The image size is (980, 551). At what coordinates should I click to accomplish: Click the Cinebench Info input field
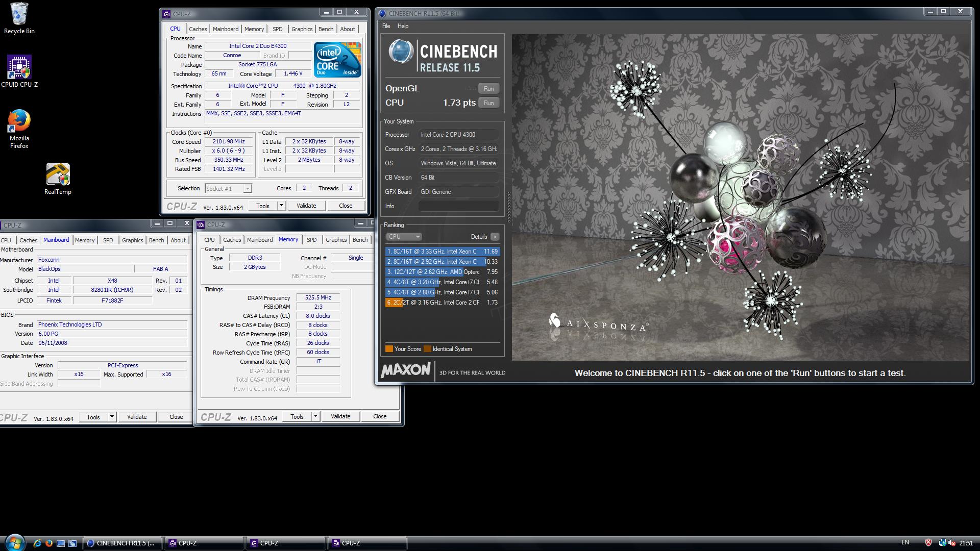pos(458,206)
